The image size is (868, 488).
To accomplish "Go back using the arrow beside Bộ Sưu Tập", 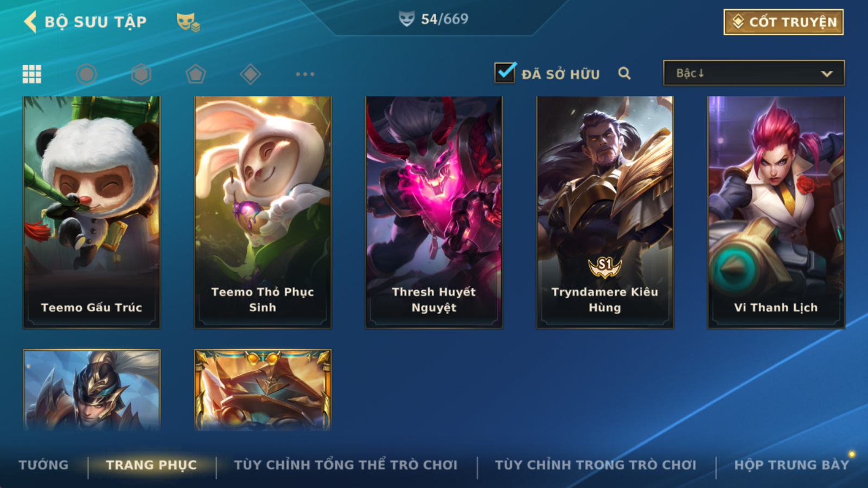I will [x=30, y=22].
